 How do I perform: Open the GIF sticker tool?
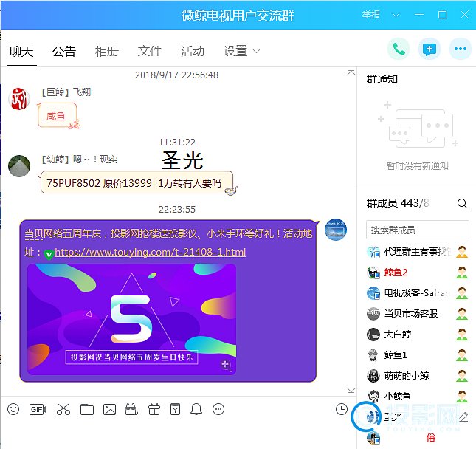pyautogui.click(x=38, y=410)
